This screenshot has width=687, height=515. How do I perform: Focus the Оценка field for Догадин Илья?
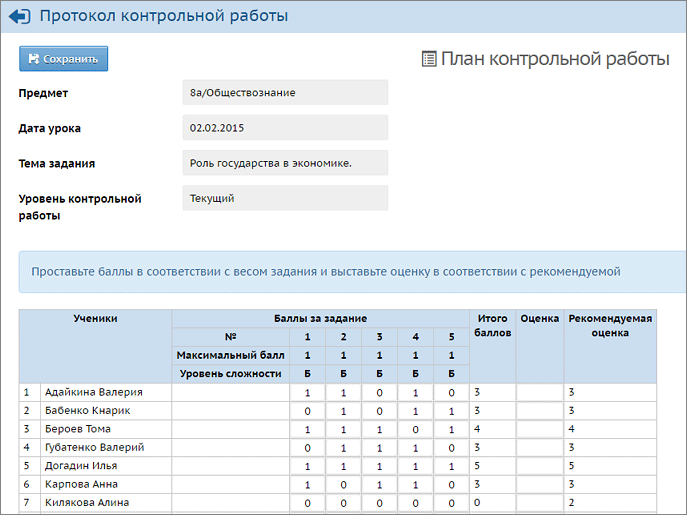(x=539, y=466)
